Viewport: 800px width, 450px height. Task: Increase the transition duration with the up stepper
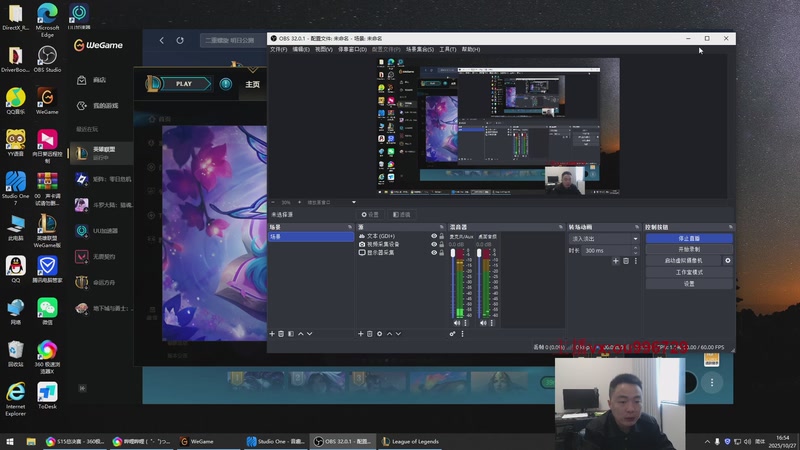pos(636,248)
